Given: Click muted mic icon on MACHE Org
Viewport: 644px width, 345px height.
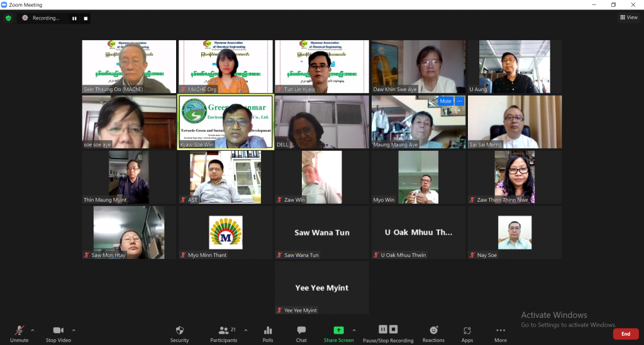Looking at the screenshot, I should (183, 89).
